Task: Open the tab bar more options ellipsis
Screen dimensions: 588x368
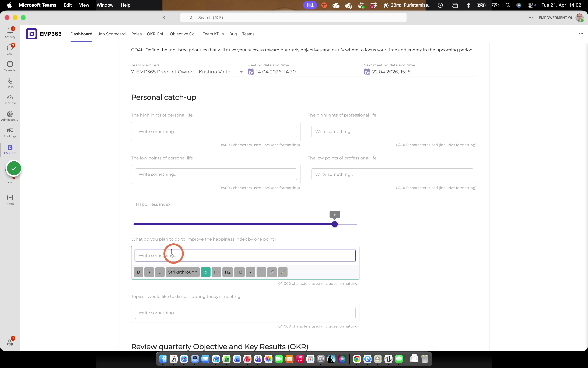Action: coord(581,34)
